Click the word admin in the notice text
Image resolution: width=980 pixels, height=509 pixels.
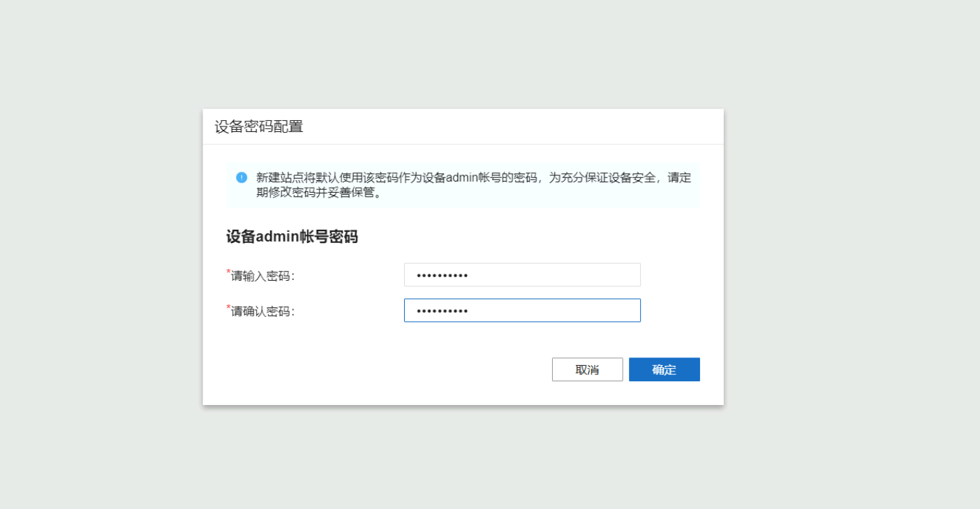(x=461, y=177)
